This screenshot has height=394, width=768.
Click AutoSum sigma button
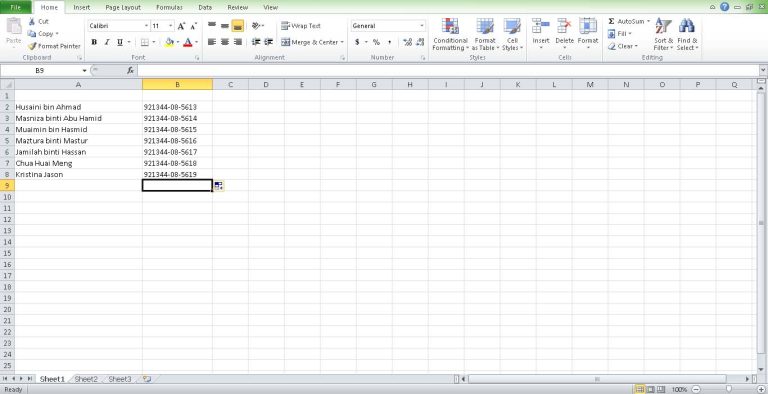click(x=611, y=22)
